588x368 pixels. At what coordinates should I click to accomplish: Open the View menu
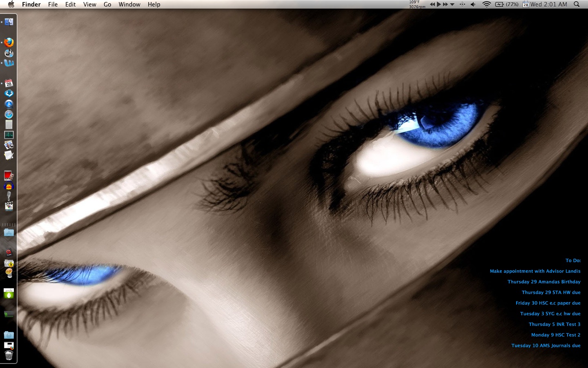pyautogui.click(x=89, y=4)
